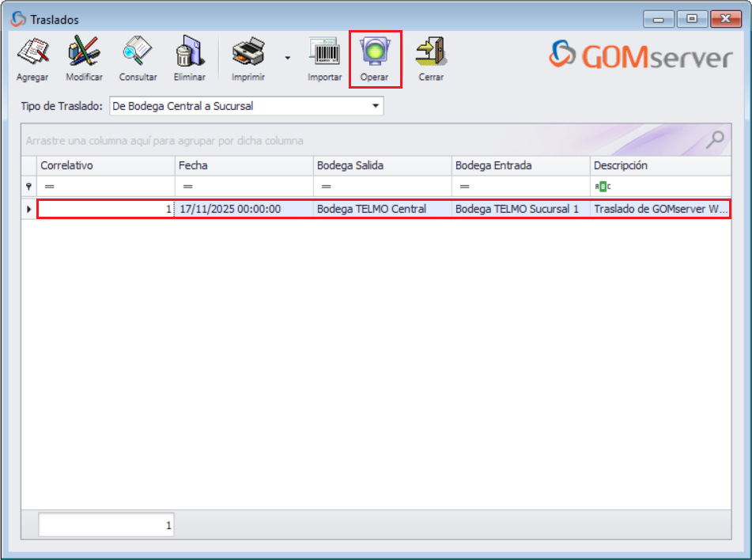
Task: Click the magnifier search icon above the grid
Action: pos(715,139)
